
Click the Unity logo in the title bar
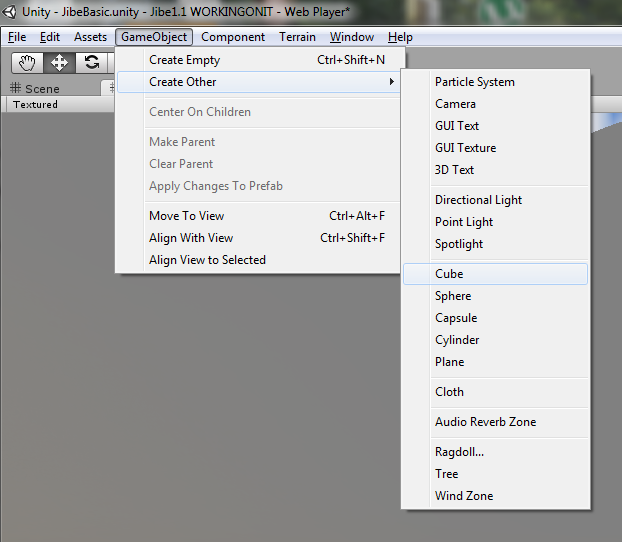(x=11, y=12)
